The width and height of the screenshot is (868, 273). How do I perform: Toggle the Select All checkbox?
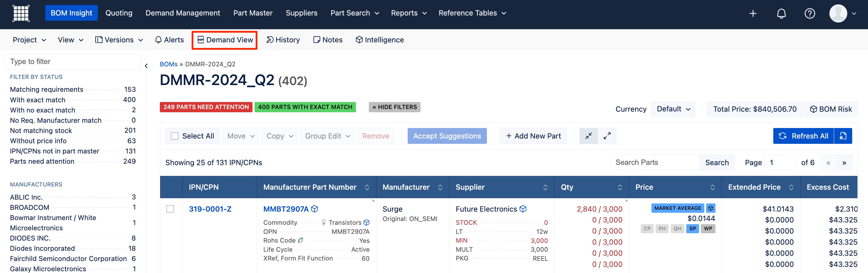click(174, 136)
